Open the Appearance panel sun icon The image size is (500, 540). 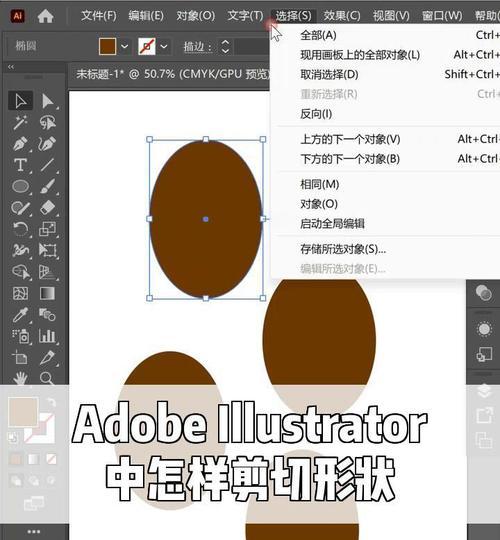[484, 329]
